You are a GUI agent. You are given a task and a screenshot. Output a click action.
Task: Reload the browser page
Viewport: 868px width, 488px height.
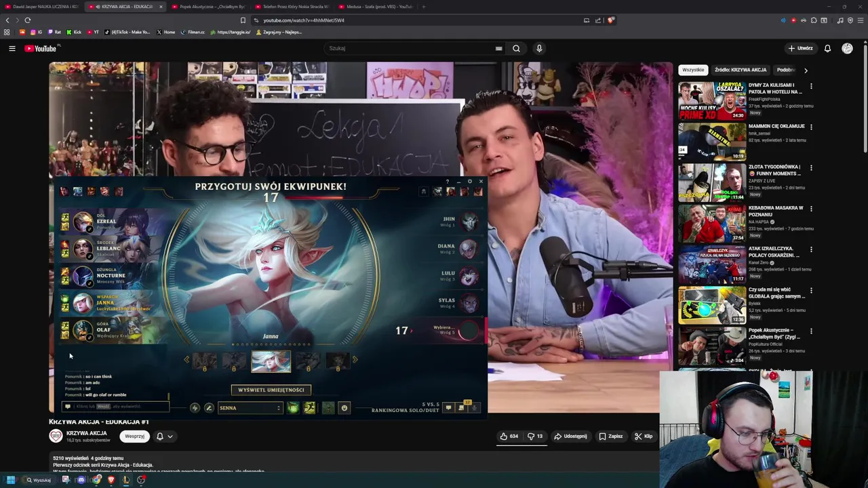[x=28, y=20]
